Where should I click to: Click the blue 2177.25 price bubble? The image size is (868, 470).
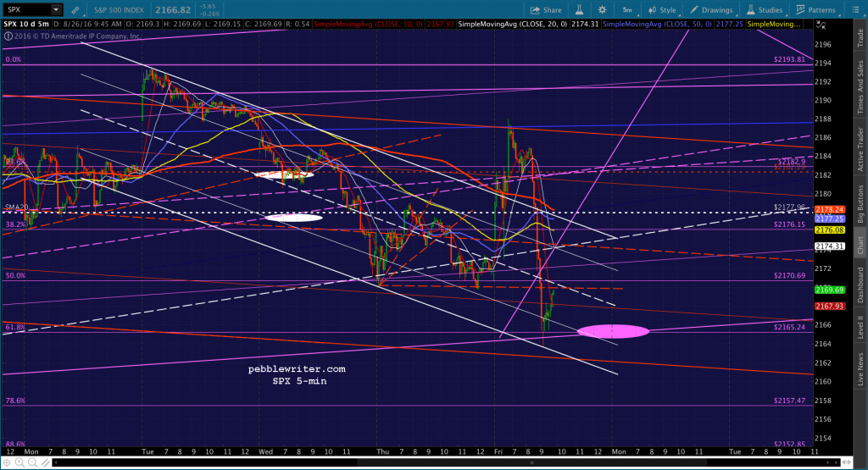pos(829,219)
